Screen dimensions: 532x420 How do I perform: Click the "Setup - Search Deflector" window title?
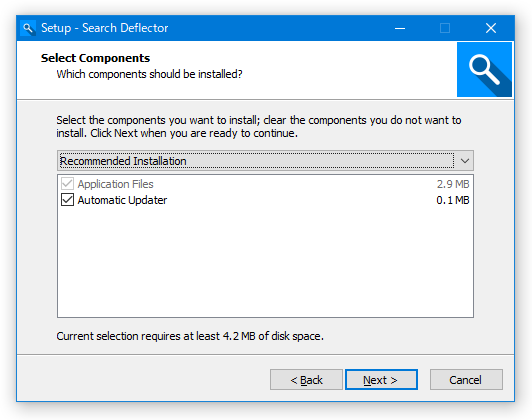(x=104, y=28)
